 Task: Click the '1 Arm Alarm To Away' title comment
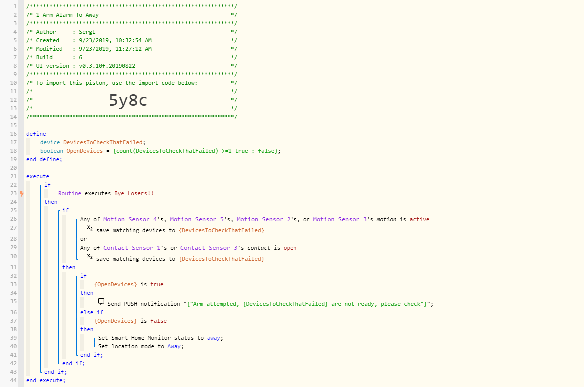tap(67, 15)
